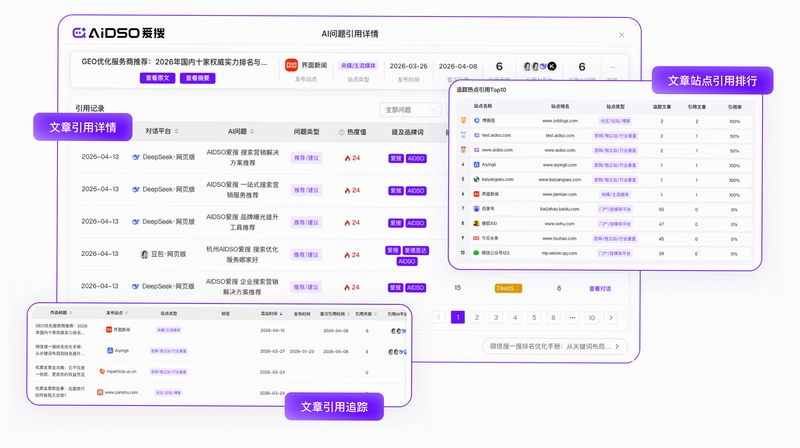This screenshot has height=448, width=800.
Task: Click the 社区/论坛/博客 tag in 博客园 row
Action: pos(615,121)
